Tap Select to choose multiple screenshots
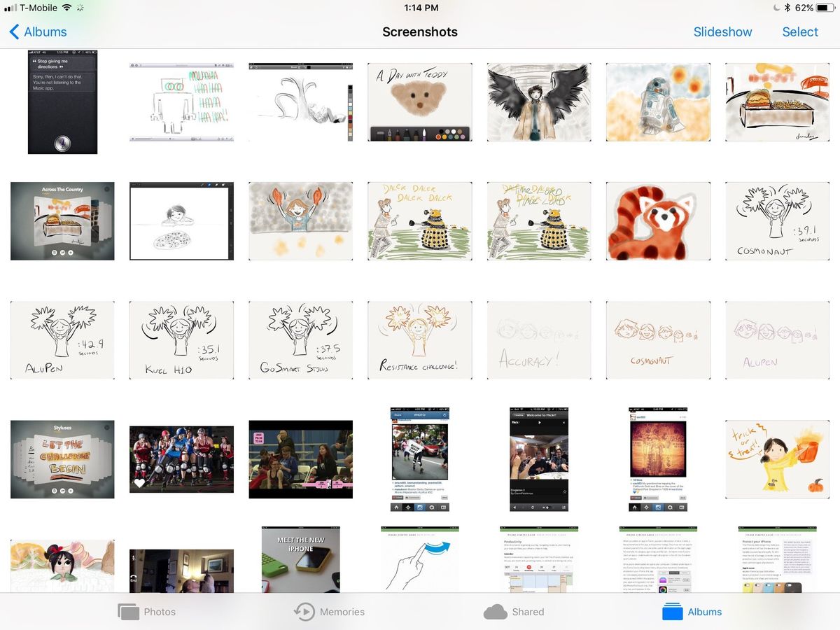The image size is (840, 630). coord(800,31)
